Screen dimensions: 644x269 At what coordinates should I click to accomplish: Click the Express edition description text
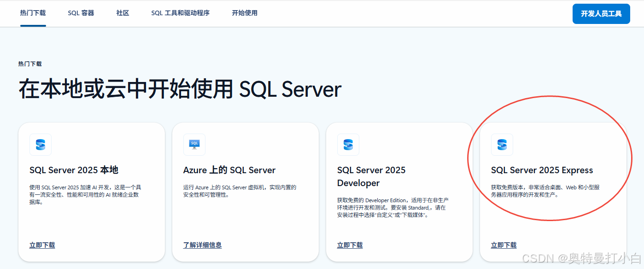544,191
